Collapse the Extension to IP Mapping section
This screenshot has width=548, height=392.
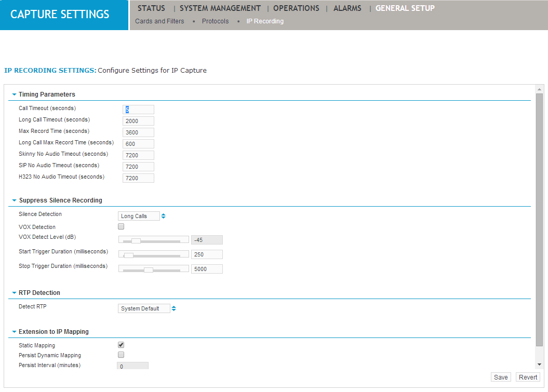click(14, 331)
